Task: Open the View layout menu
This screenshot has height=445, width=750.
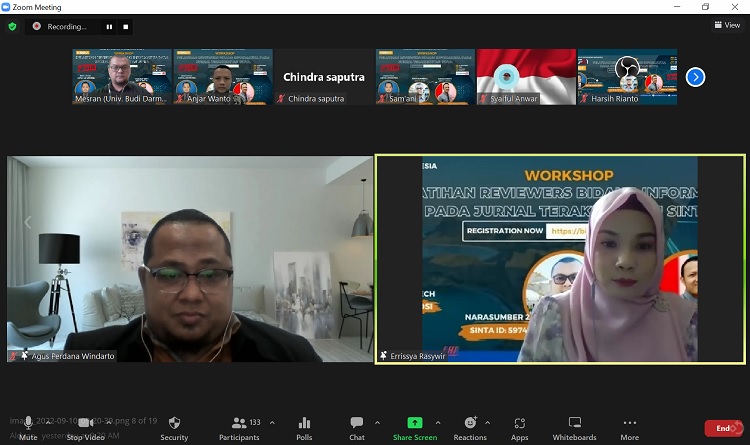Action: (727, 25)
